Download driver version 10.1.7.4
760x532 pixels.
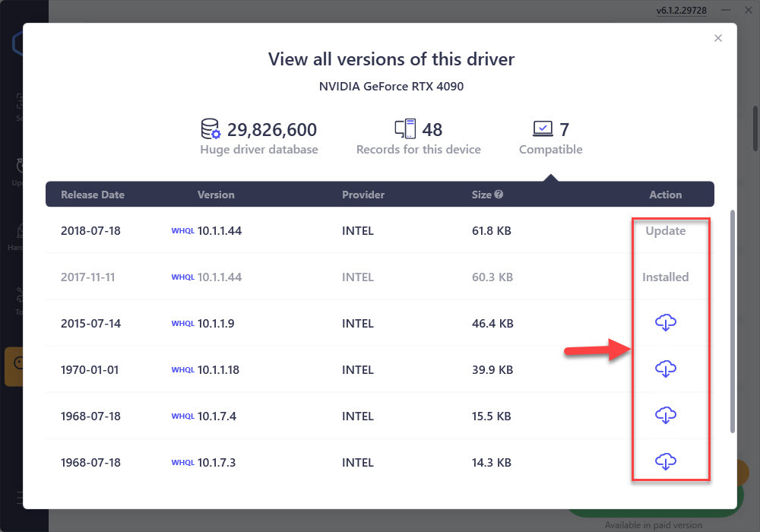666,416
